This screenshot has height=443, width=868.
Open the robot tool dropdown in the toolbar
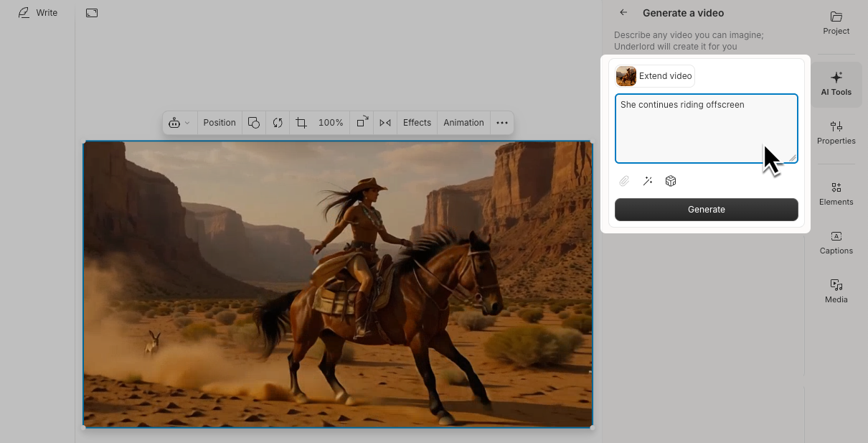click(179, 123)
